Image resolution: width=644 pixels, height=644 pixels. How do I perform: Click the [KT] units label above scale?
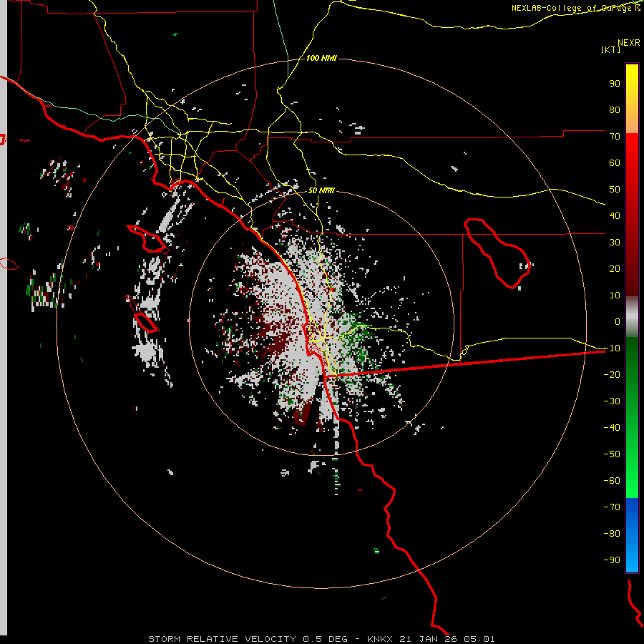(x=611, y=49)
